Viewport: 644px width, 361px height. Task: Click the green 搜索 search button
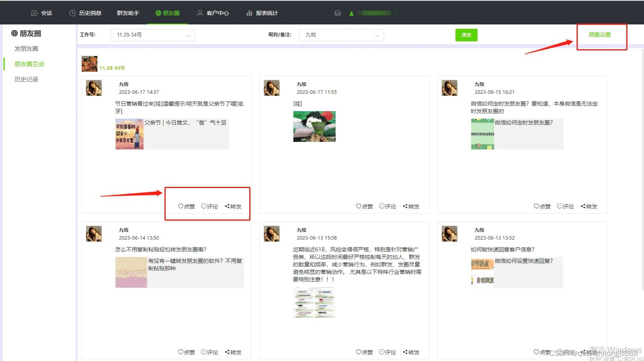[x=466, y=35]
